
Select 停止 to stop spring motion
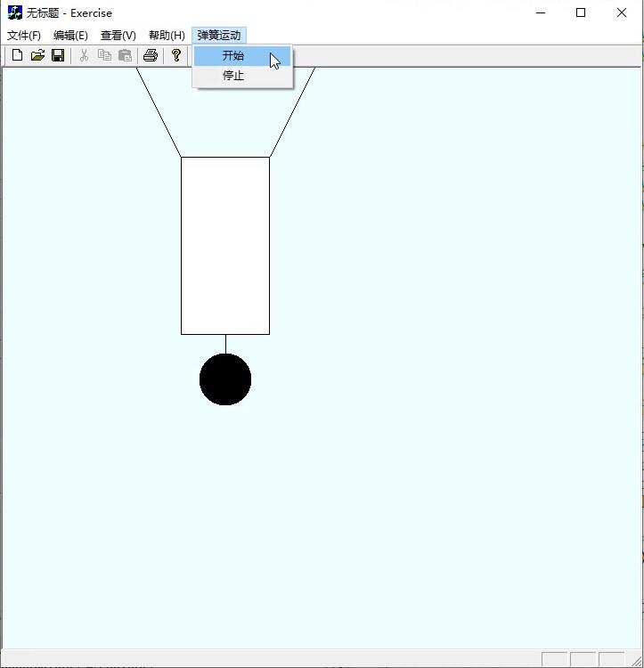point(242,76)
